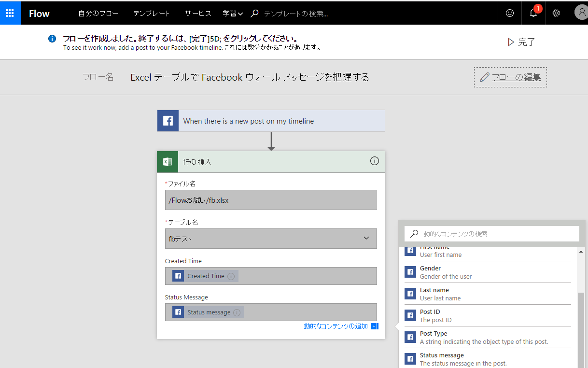This screenshot has height=368, width=588.
Task: Switch to the テンプレート section
Action: point(151,13)
